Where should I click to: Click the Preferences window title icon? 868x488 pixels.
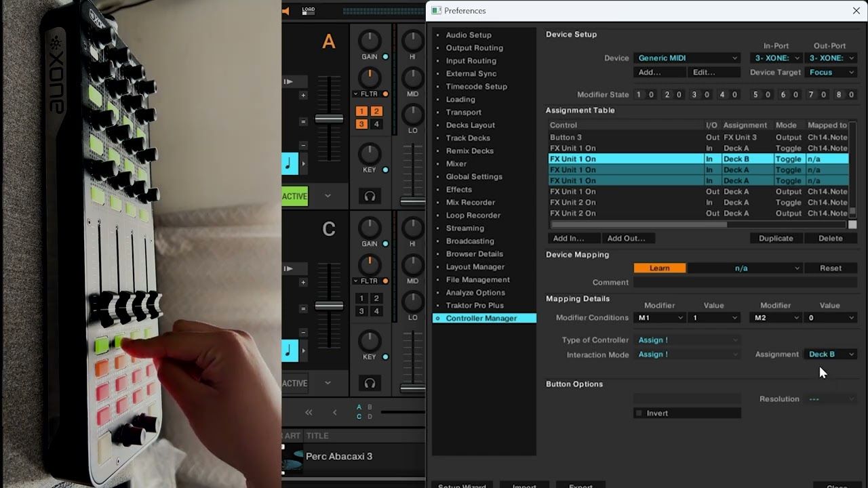coord(436,11)
